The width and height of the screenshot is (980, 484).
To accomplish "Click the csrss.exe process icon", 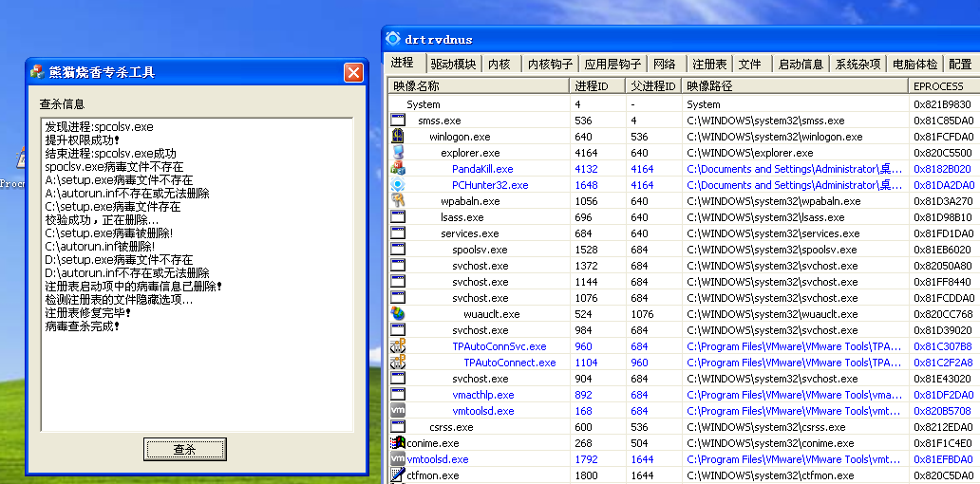I will pos(398,427).
